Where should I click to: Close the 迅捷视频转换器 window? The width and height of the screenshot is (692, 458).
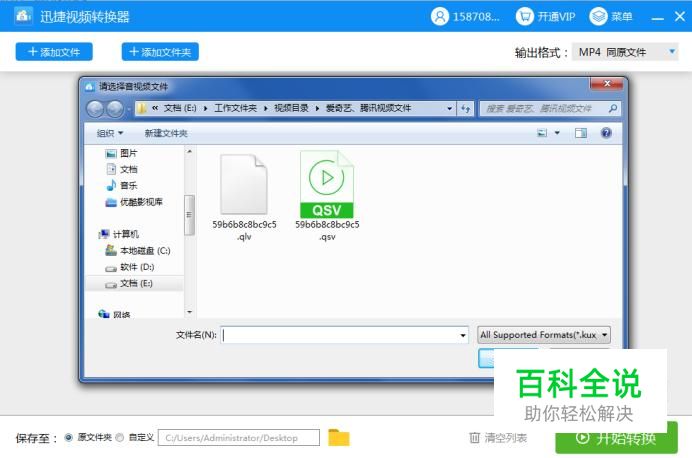(680, 16)
